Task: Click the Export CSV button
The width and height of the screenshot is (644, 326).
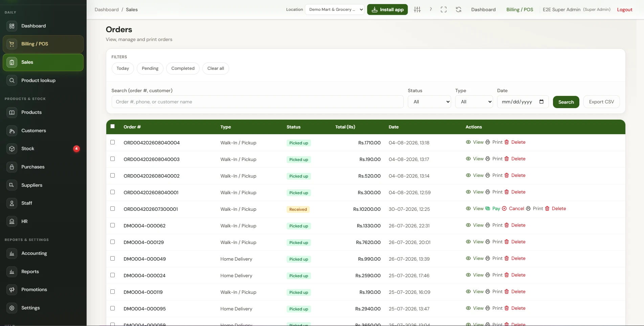Action: click(x=601, y=102)
